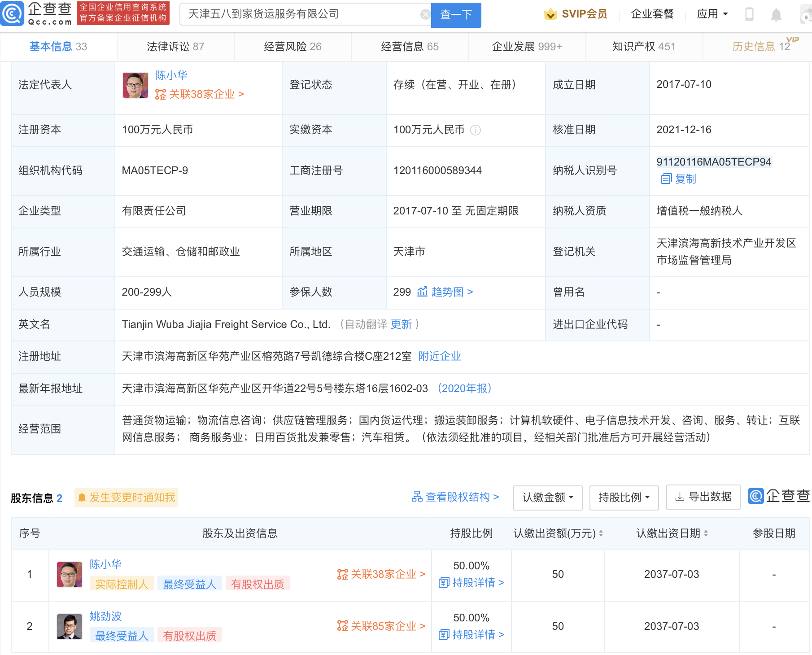This screenshot has height=655, width=812.
Task: Click the copy icon under taxpayer ID
Action: pos(666,179)
